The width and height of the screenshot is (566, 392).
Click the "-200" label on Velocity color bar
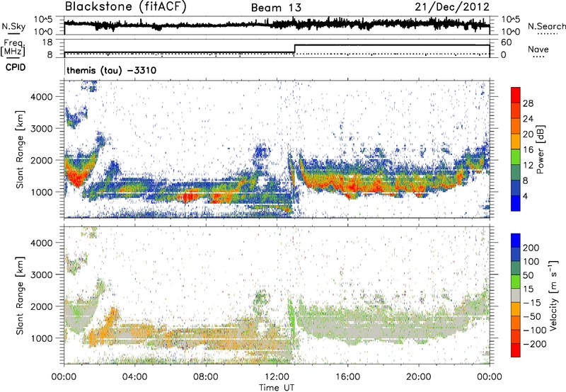pos(535,344)
